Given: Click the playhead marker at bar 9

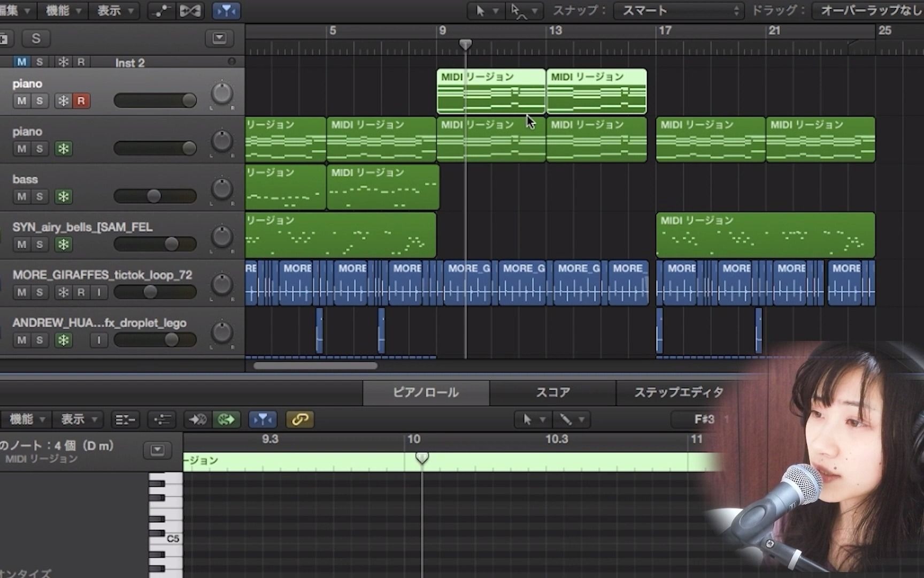Looking at the screenshot, I should (465, 44).
